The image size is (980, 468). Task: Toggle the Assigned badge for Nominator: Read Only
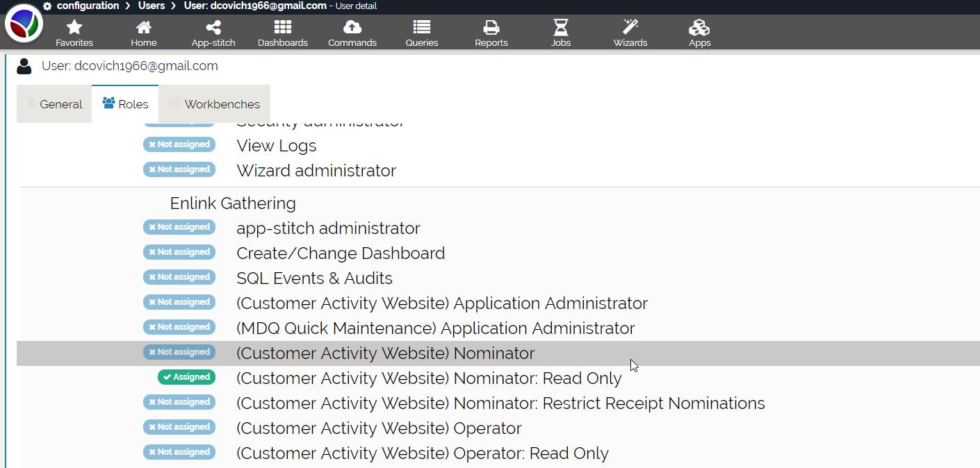[x=186, y=377]
